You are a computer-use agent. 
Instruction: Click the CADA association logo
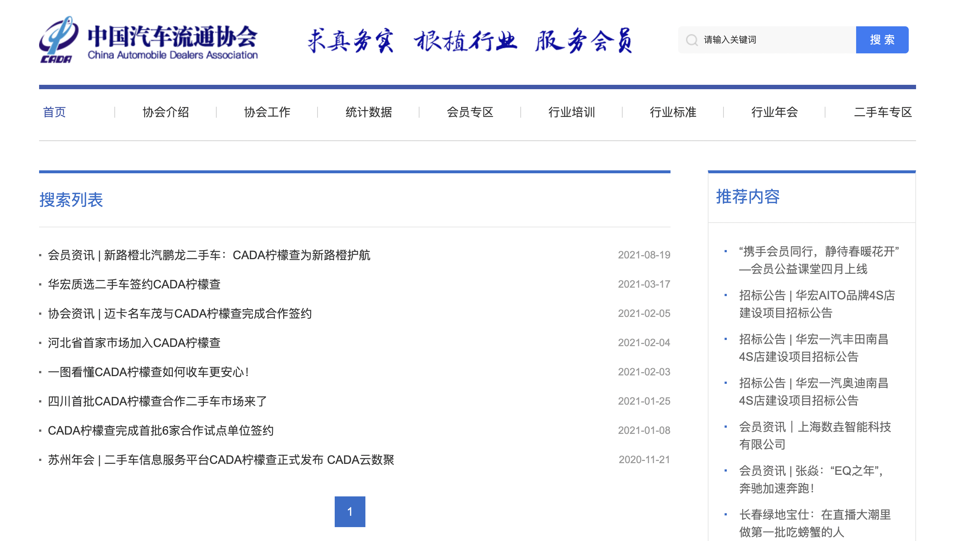(x=148, y=39)
